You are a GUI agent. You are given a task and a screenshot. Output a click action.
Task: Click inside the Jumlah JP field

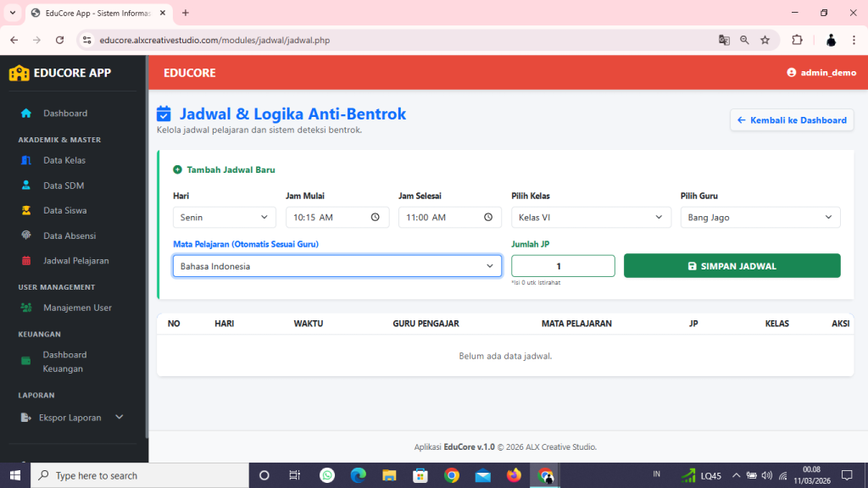[x=563, y=265]
